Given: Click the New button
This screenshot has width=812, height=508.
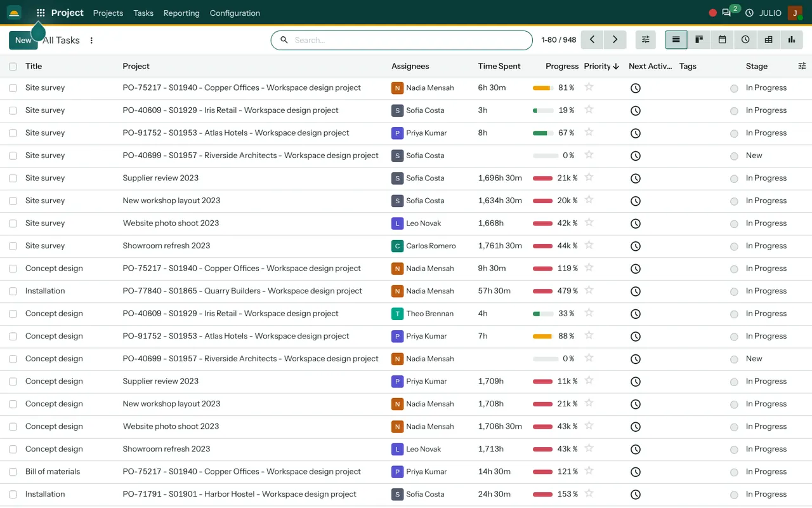Looking at the screenshot, I should click(23, 40).
